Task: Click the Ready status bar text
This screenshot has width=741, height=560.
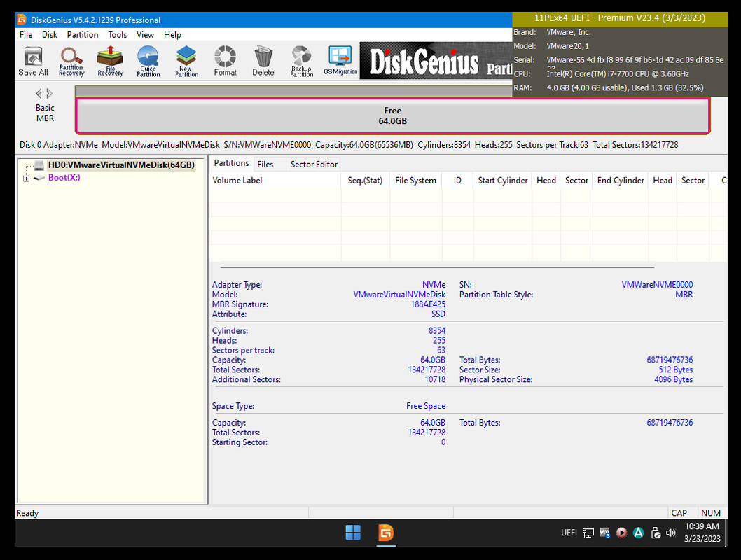Action: (x=27, y=513)
